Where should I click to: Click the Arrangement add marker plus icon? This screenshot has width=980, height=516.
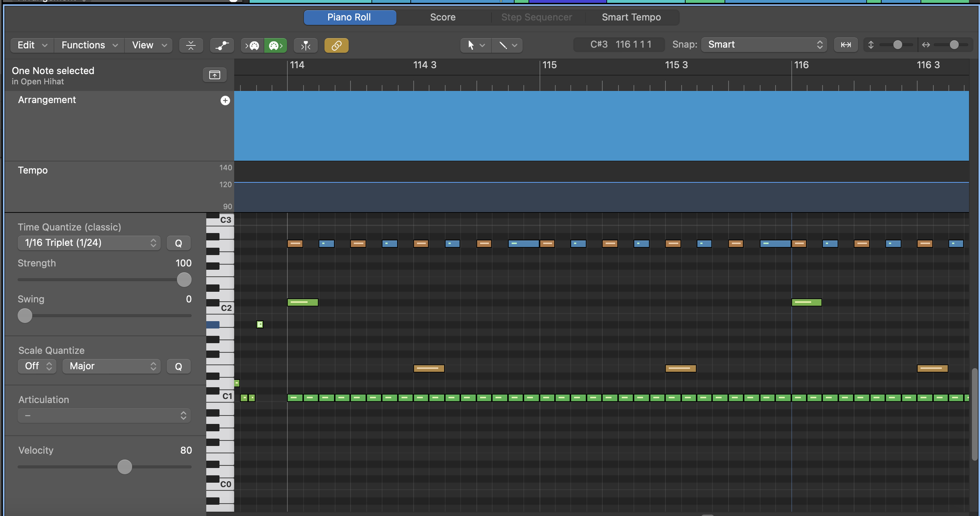[x=225, y=101]
